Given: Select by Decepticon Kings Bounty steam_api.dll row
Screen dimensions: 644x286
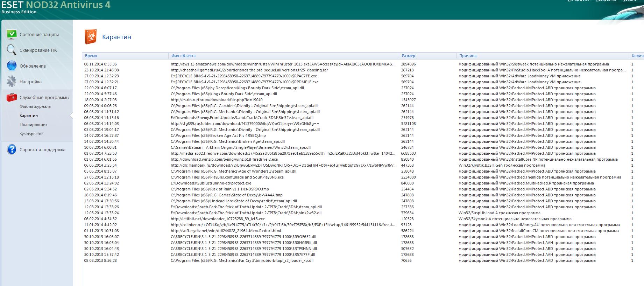Looking at the screenshot, I should coord(363,88).
